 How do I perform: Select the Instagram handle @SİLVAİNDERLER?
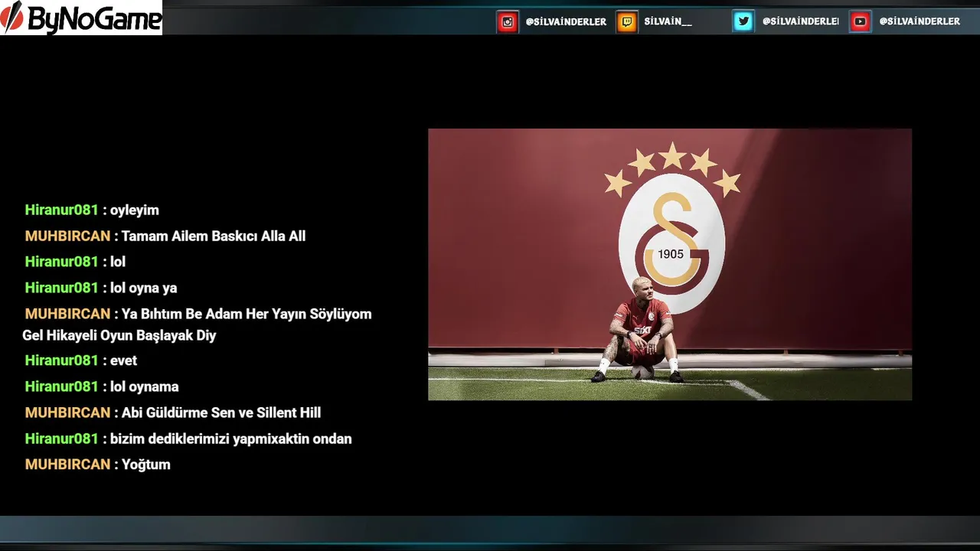click(x=566, y=22)
